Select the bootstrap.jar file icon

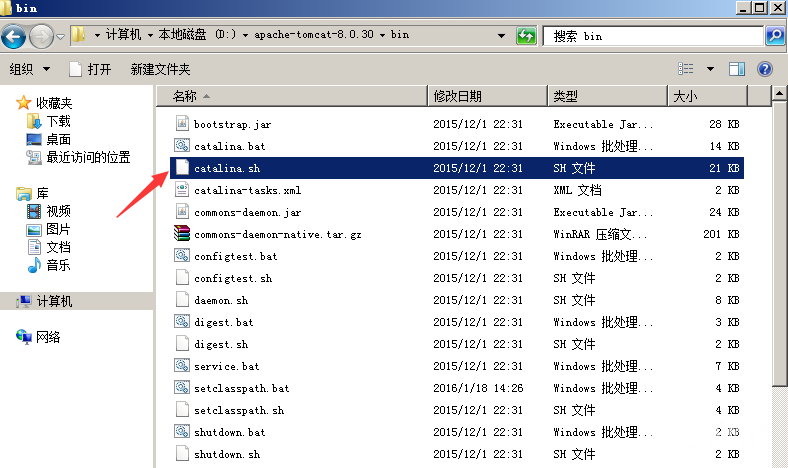pos(182,124)
